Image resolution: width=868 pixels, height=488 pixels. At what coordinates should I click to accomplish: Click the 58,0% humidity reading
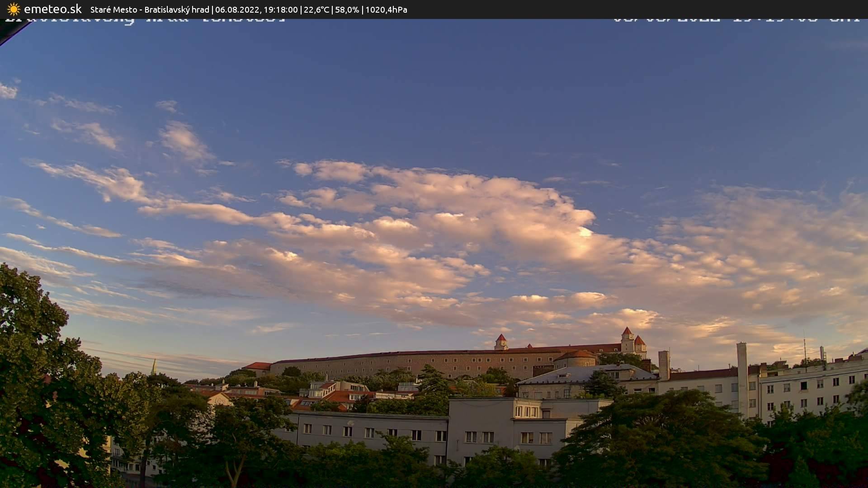click(x=347, y=9)
